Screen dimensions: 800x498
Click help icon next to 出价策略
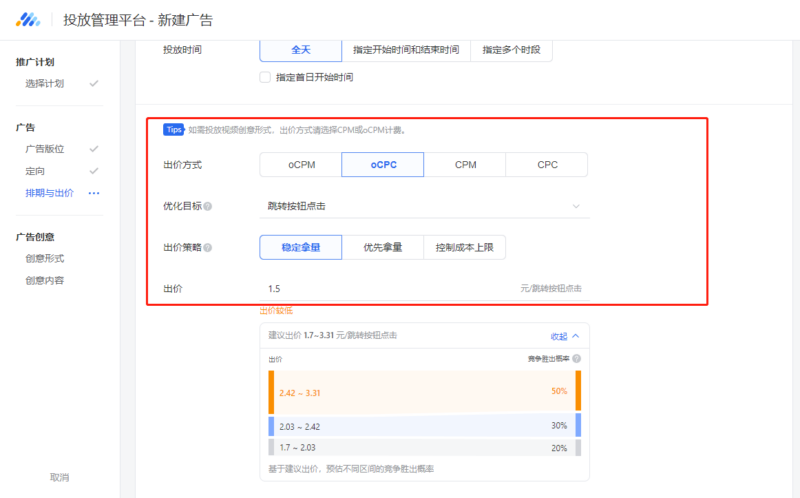pos(208,247)
